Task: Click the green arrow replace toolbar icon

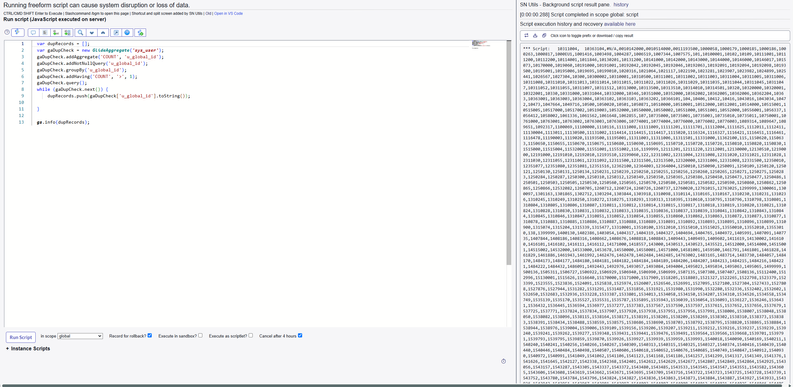Action: point(56,32)
